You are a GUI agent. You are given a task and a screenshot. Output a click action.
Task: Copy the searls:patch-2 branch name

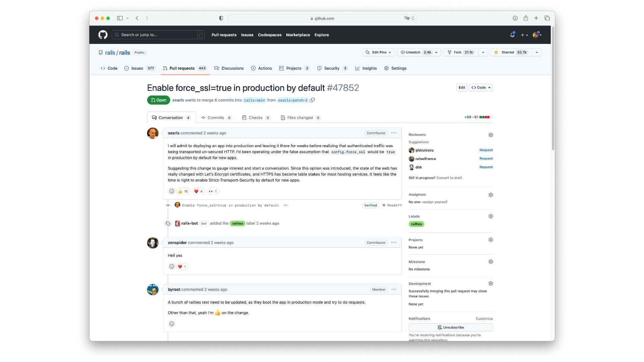coord(312,100)
